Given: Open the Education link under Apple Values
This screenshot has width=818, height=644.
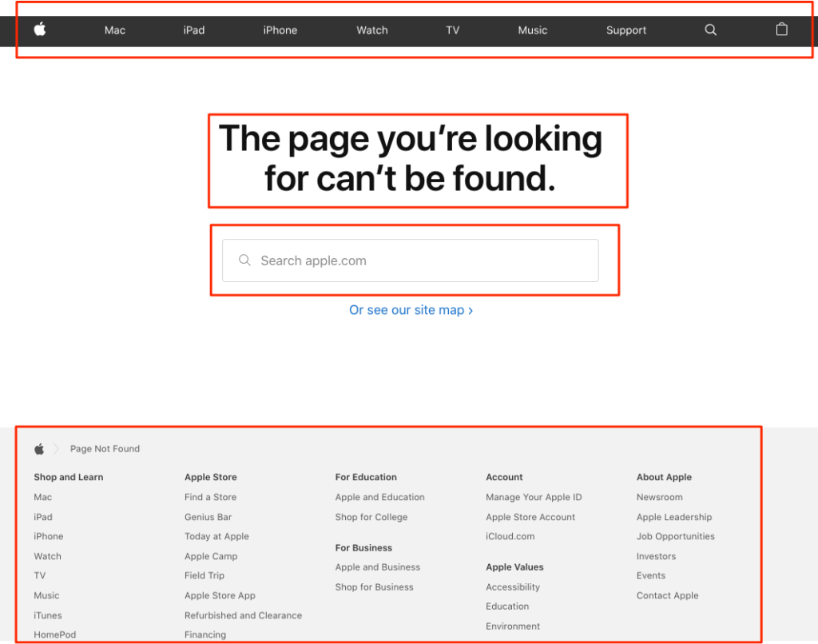Looking at the screenshot, I should coord(507,606).
